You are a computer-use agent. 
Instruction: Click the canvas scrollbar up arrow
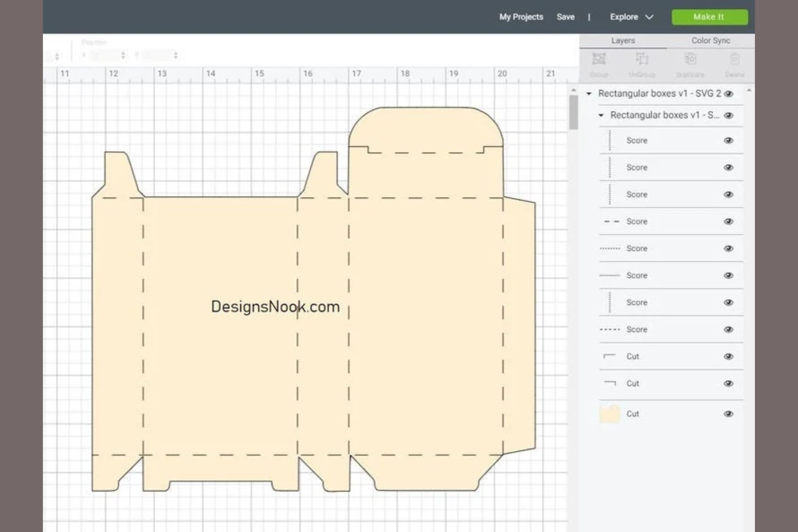point(573,91)
